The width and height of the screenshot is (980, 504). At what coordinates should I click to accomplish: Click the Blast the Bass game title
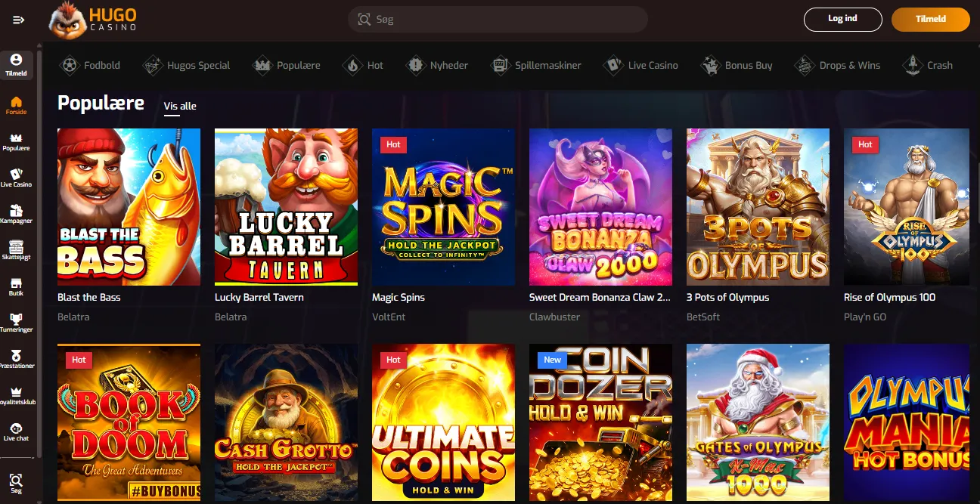tap(89, 298)
